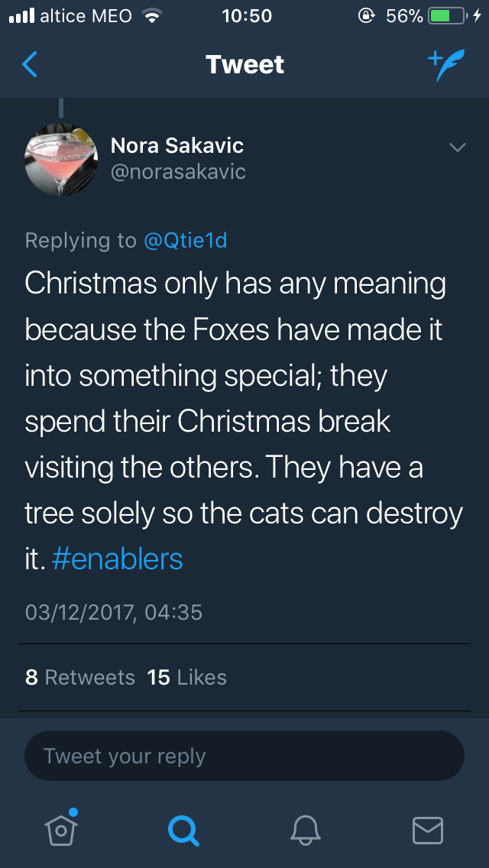Tap the Wi-Fi icon in status bar
The width and height of the screenshot is (489, 868).
pyautogui.click(x=154, y=16)
